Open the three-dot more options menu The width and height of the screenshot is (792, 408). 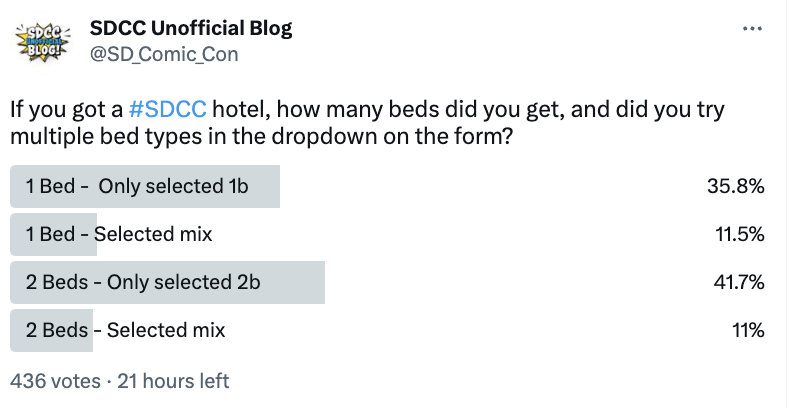(x=752, y=29)
